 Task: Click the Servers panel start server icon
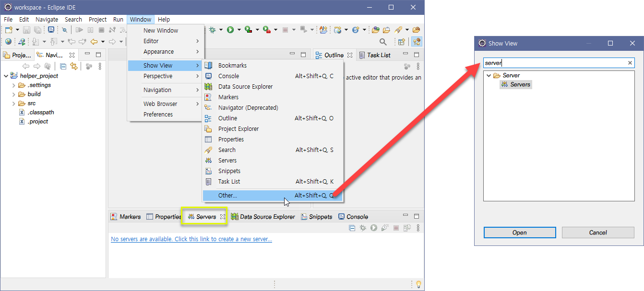point(374,228)
